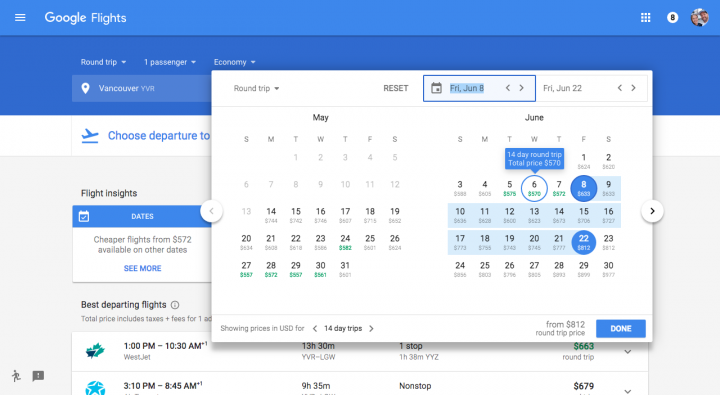Click the RESET button
The image size is (720, 395).
point(395,88)
